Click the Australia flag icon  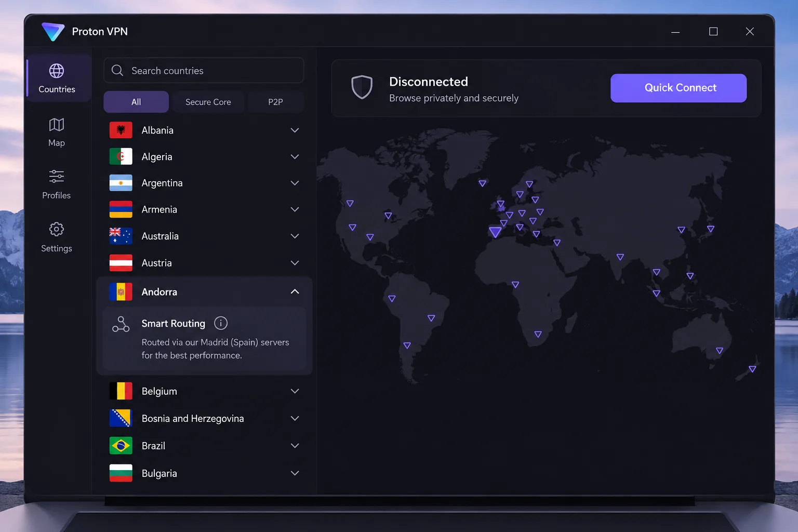tap(121, 236)
